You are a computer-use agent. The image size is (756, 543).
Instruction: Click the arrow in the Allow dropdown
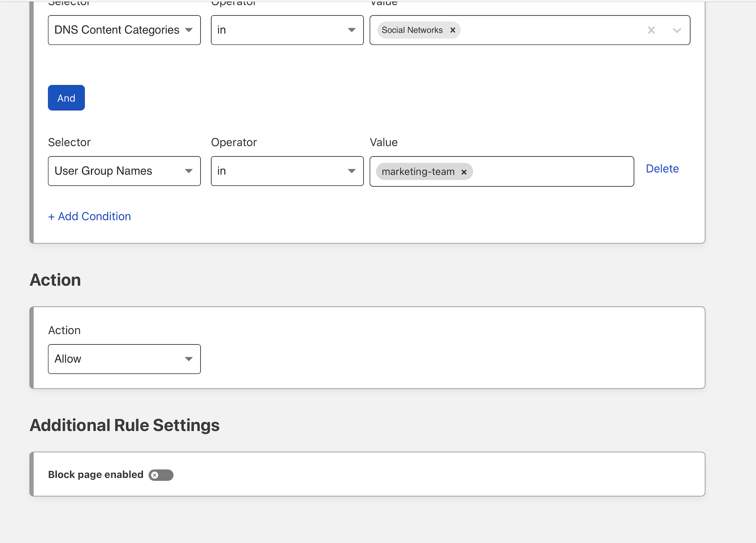(x=189, y=359)
